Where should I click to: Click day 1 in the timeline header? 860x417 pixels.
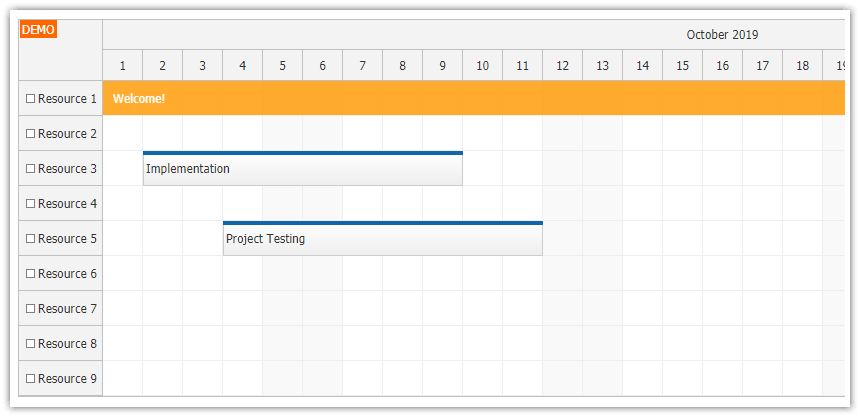click(x=123, y=66)
